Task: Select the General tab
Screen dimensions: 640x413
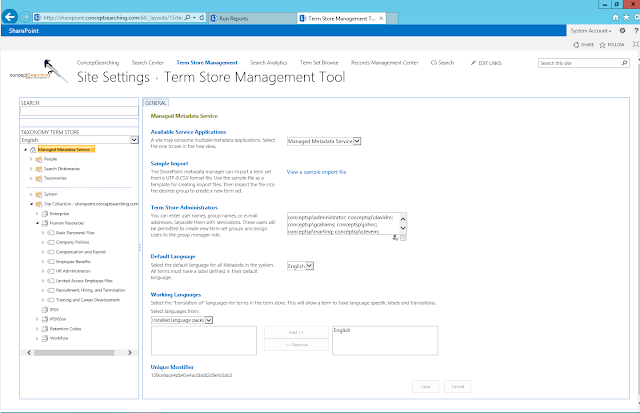Action: tap(156, 103)
